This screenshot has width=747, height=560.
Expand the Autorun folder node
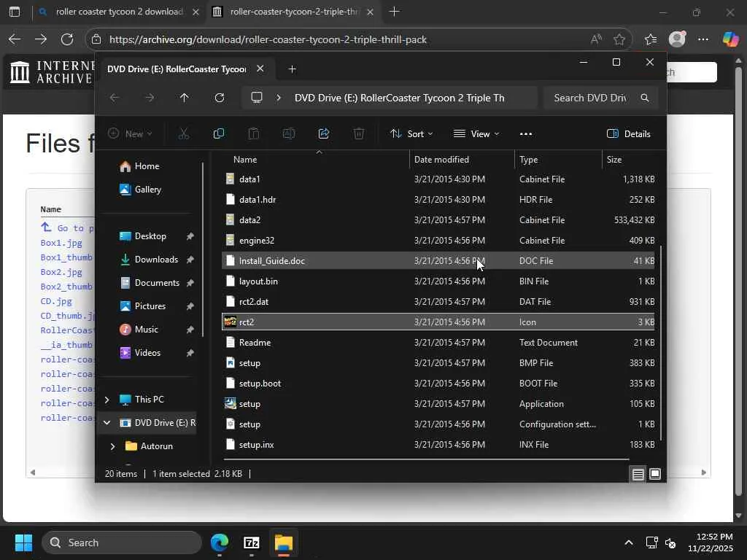pyautogui.click(x=113, y=446)
